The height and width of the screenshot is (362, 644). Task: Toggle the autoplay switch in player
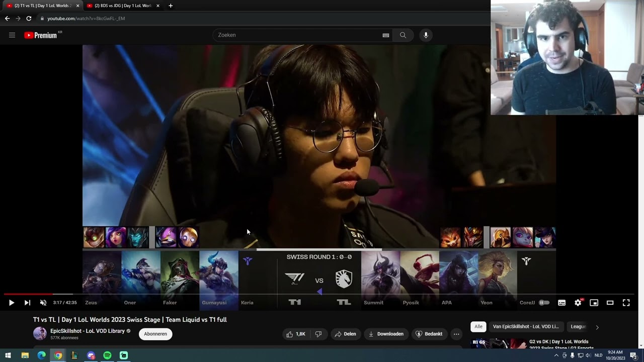point(544,303)
